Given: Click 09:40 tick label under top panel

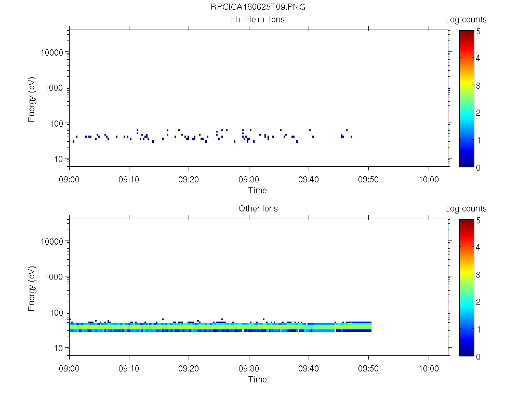Looking at the screenshot, I should click(309, 179).
